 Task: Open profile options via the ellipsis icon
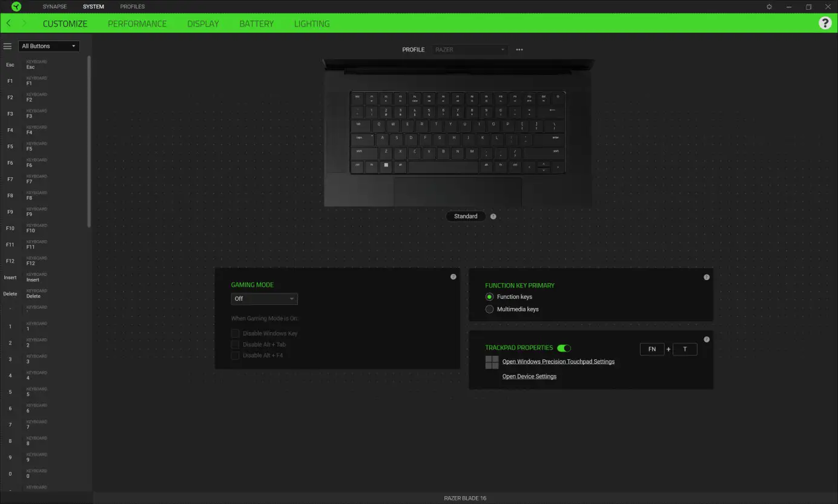(x=519, y=50)
